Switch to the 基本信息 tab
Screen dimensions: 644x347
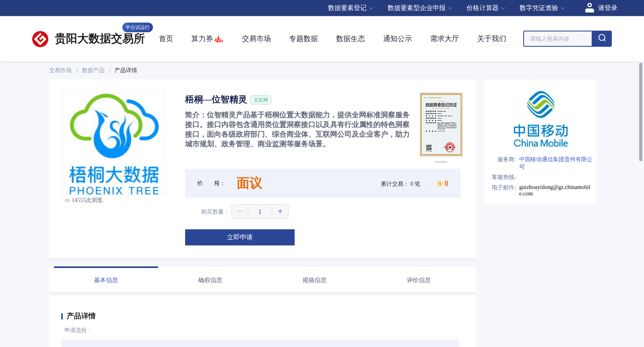tap(106, 280)
